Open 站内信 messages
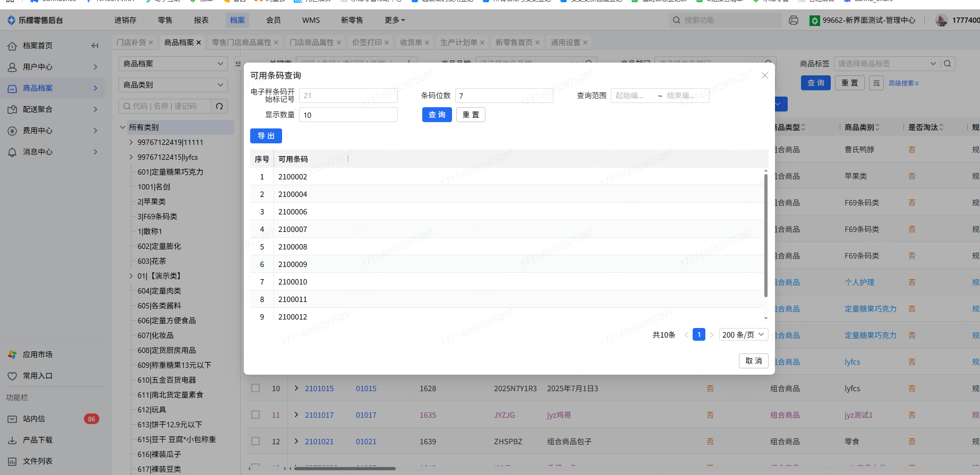 pyautogui.click(x=33, y=419)
